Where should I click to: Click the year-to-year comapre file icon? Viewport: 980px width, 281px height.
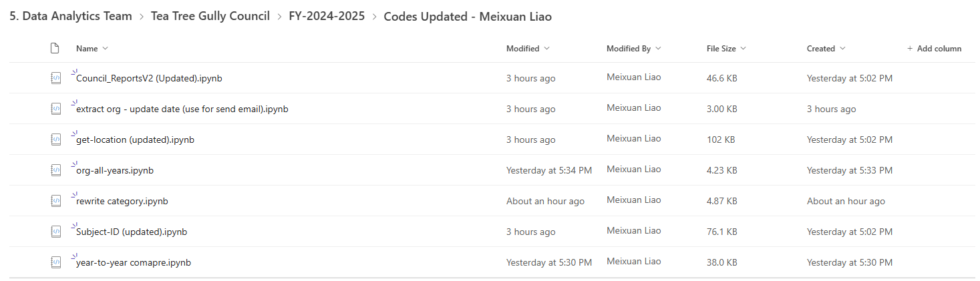pos(56,262)
